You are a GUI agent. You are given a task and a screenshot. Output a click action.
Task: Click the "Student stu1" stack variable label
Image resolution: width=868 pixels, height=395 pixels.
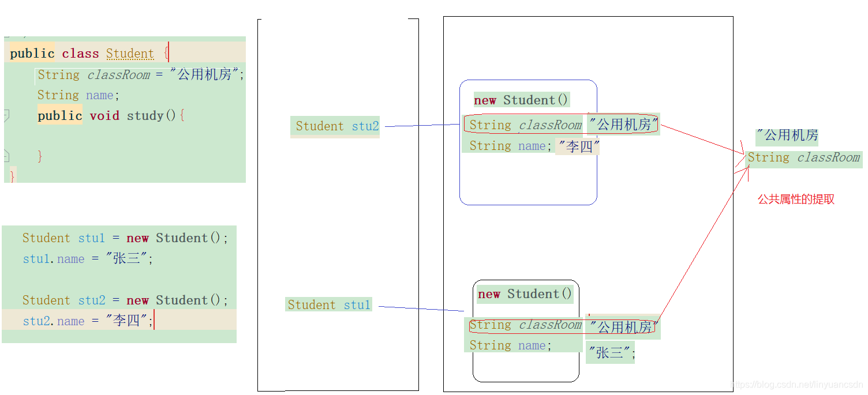328,305
